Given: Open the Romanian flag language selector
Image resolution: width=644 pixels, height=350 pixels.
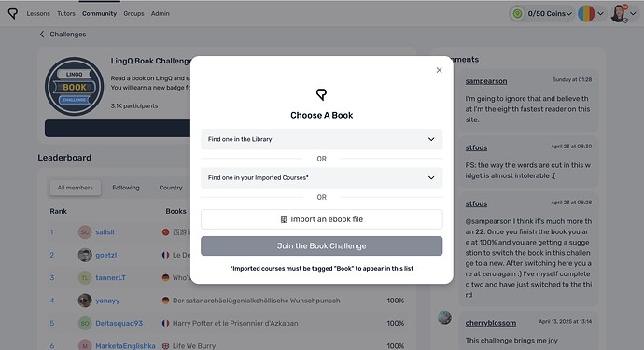Looking at the screenshot, I should pos(591,14).
